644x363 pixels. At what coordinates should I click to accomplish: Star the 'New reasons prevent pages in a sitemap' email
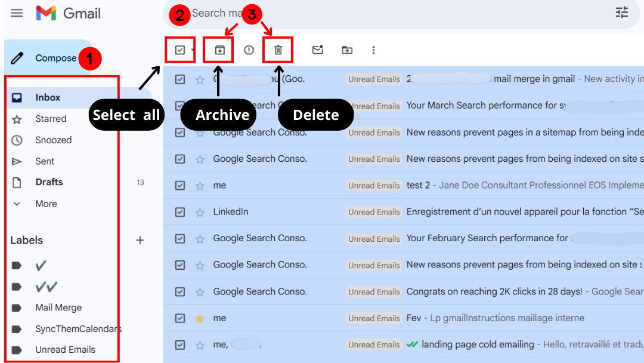[x=200, y=133]
